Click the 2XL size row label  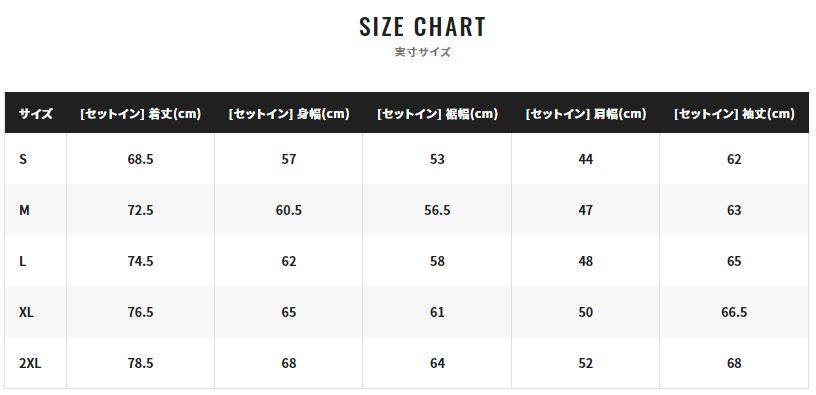30,363
